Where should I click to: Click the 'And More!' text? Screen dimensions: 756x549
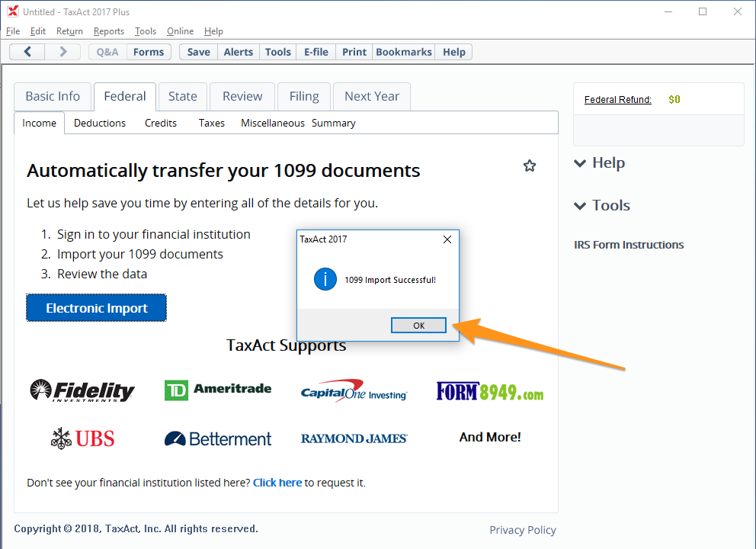click(490, 437)
